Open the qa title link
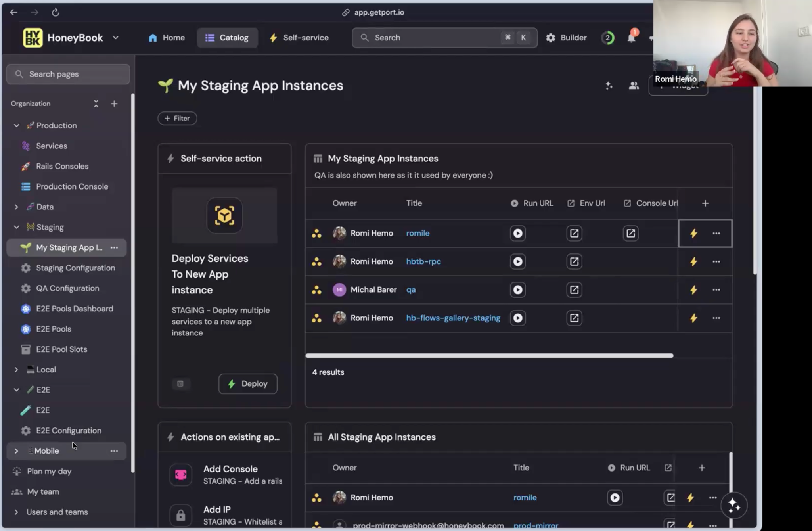Viewport: 812px width, 531px height. click(x=411, y=290)
